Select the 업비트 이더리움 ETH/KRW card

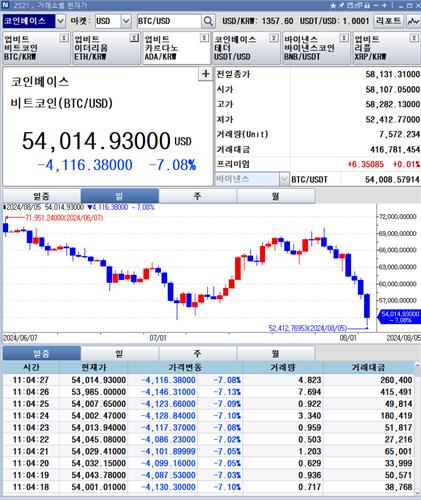(106, 48)
